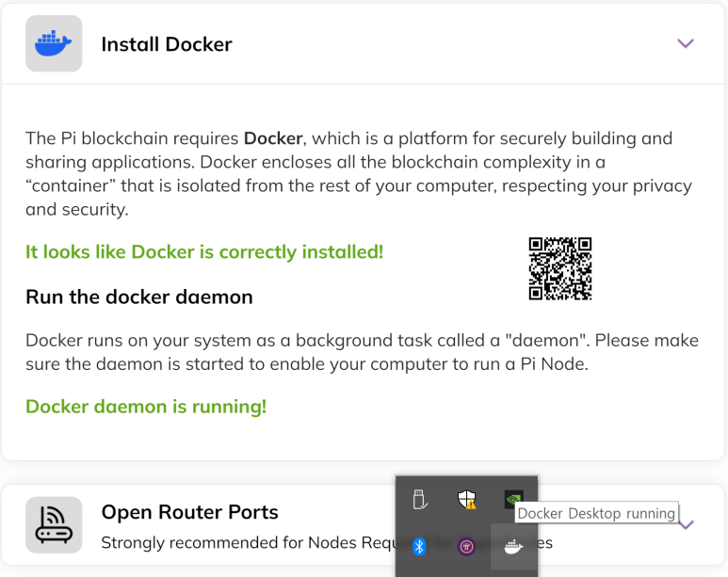Click the QR code image
The width and height of the screenshot is (728, 577).
click(x=560, y=268)
